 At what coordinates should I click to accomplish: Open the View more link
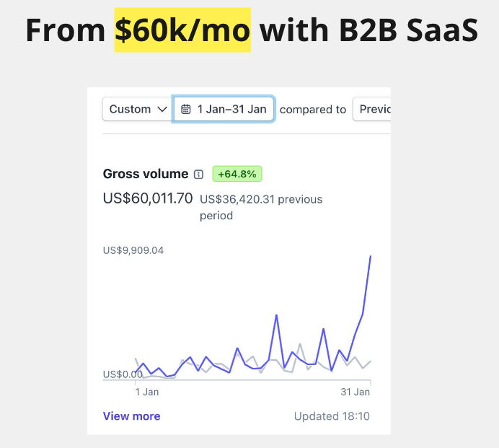click(131, 416)
